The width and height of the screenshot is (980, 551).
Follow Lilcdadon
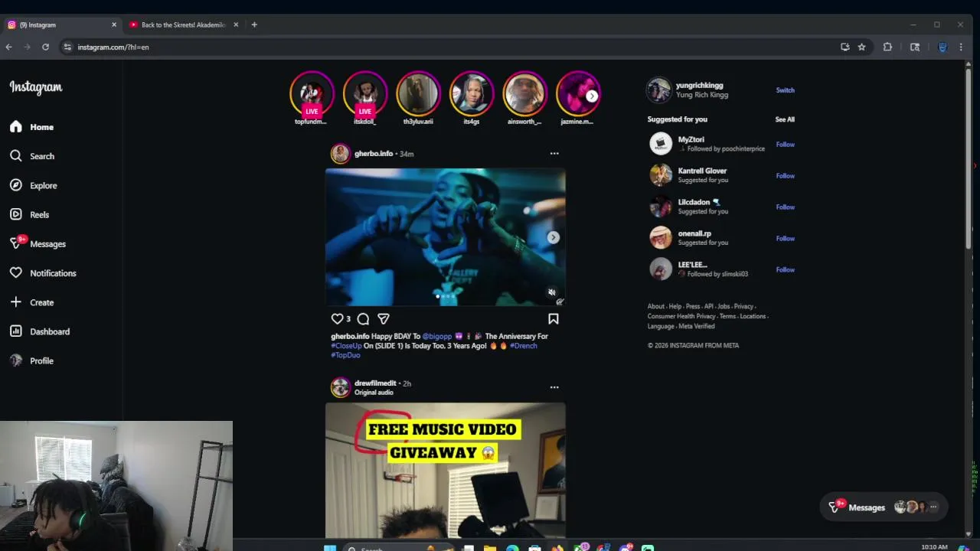tap(785, 207)
